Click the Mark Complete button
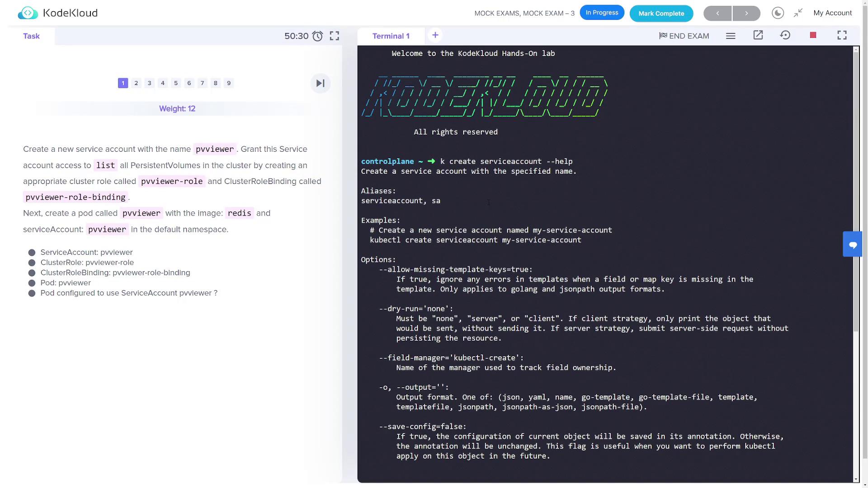Image resolution: width=868 pixels, height=488 pixels. coord(661,14)
